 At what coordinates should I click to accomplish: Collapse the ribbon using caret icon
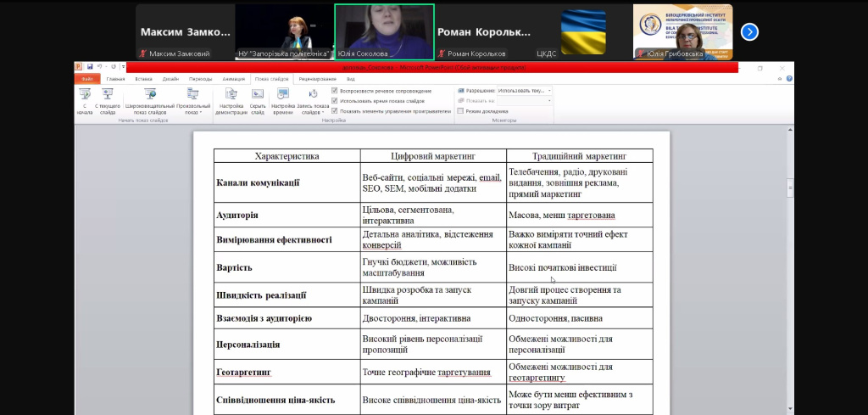coord(780,79)
